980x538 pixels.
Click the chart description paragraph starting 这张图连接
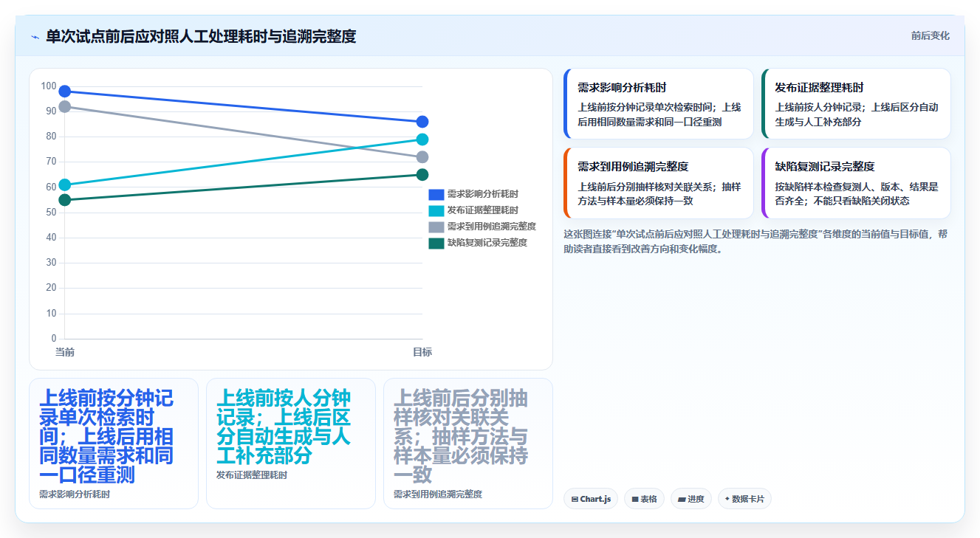pyautogui.click(x=755, y=241)
